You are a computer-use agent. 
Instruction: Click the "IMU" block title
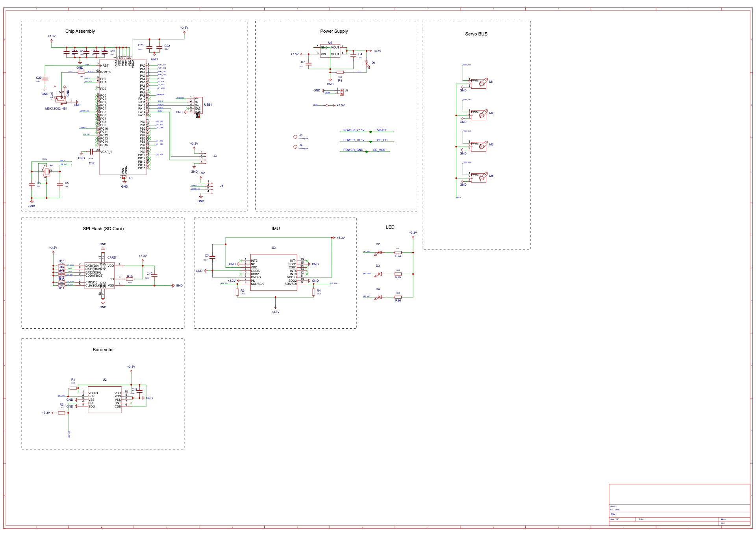[x=276, y=229]
